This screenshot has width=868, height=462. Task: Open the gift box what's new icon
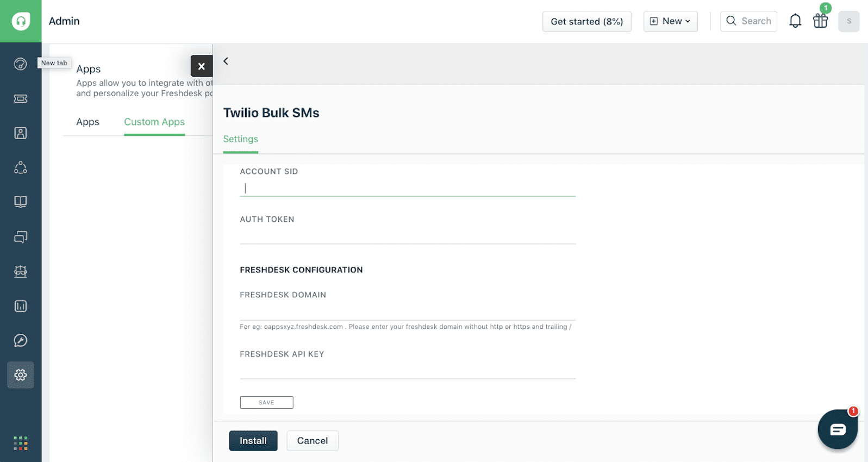click(820, 21)
